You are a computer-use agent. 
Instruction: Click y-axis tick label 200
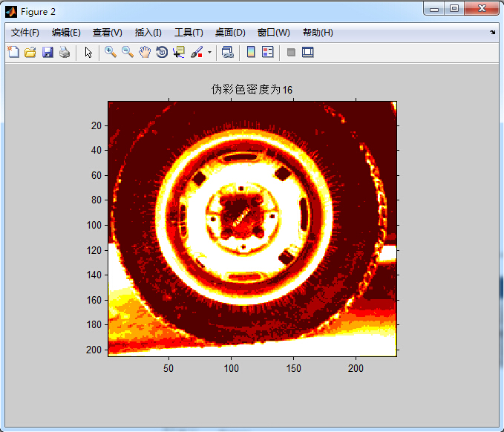(94, 350)
